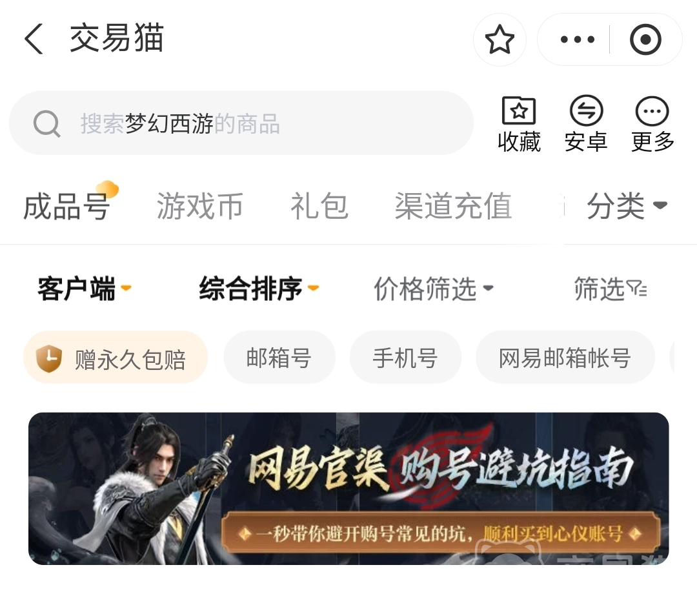Image resolution: width=697 pixels, height=616 pixels.
Task: Toggle the 邮箱号 filter chip
Action: (x=279, y=357)
